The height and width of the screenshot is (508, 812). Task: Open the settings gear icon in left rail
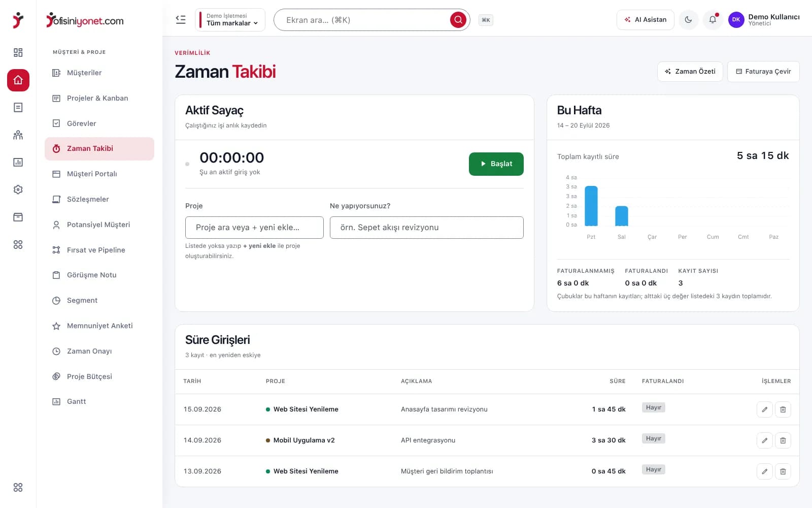[x=18, y=190]
